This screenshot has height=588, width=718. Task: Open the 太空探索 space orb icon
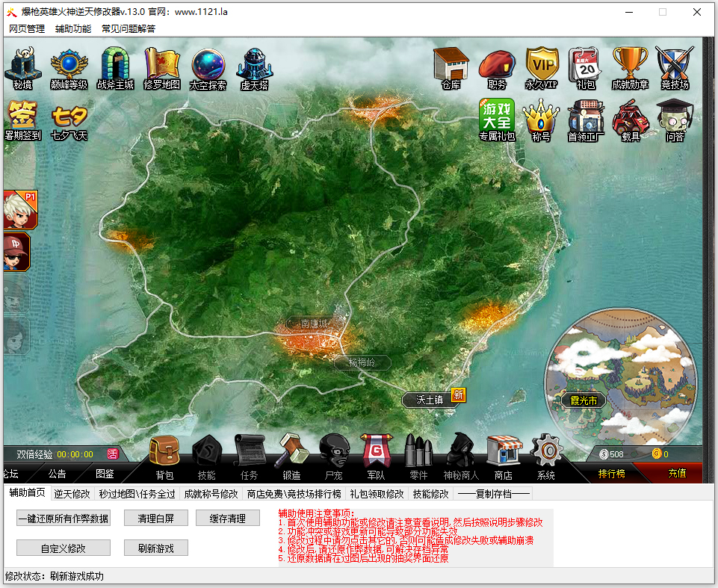click(208, 68)
